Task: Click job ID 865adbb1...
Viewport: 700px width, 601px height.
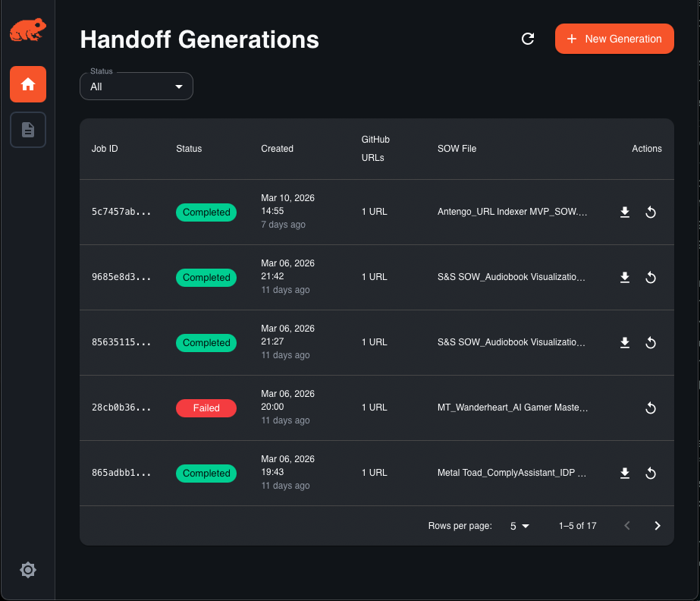Action: (x=121, y=473)
